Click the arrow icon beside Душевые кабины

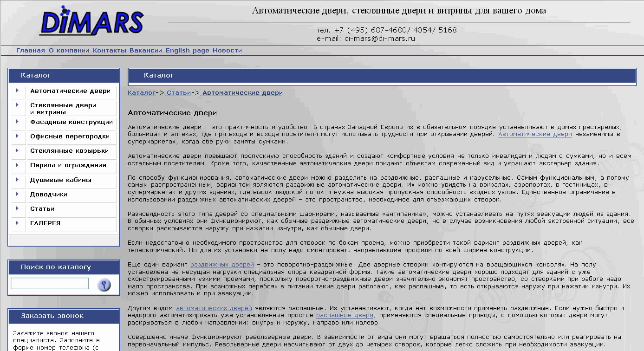(x=18, y=180)
